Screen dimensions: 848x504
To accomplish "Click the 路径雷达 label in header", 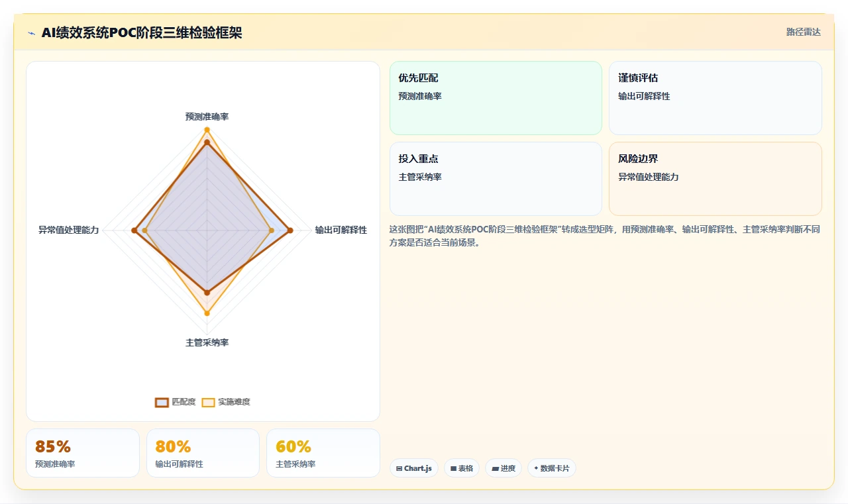I will click(803, 32).
